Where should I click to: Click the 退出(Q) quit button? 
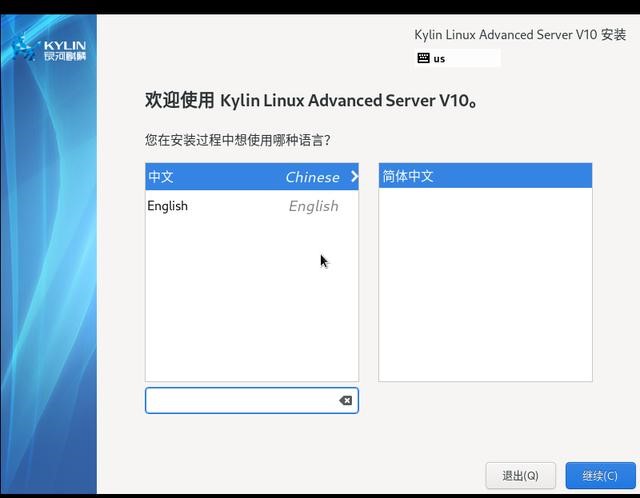[520, 476]
